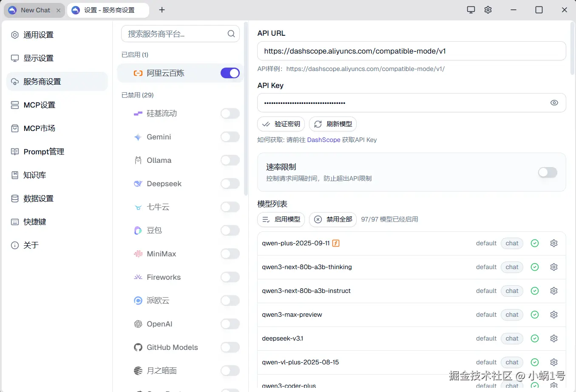This screenshot has height=392, width=576.
Task: Click the settings gear in title bar
Action: (x=488, y=10)
